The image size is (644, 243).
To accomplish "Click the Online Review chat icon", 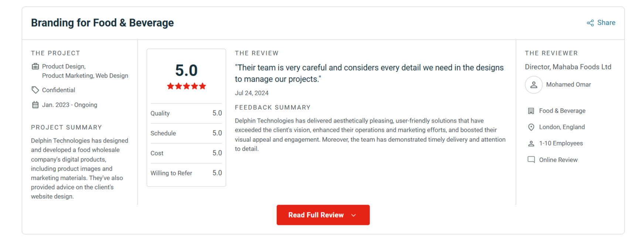I will pyautogui.click(x=531, y=160).
